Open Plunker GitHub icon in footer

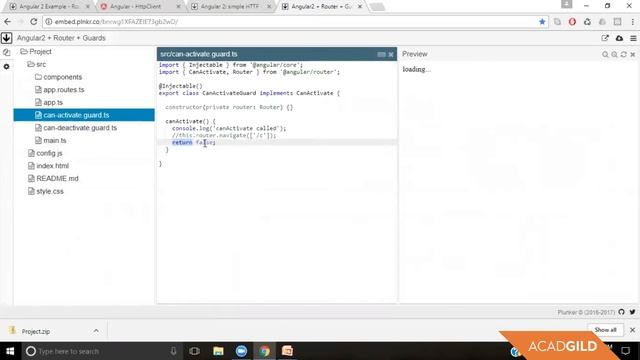(x=622, y=312)
